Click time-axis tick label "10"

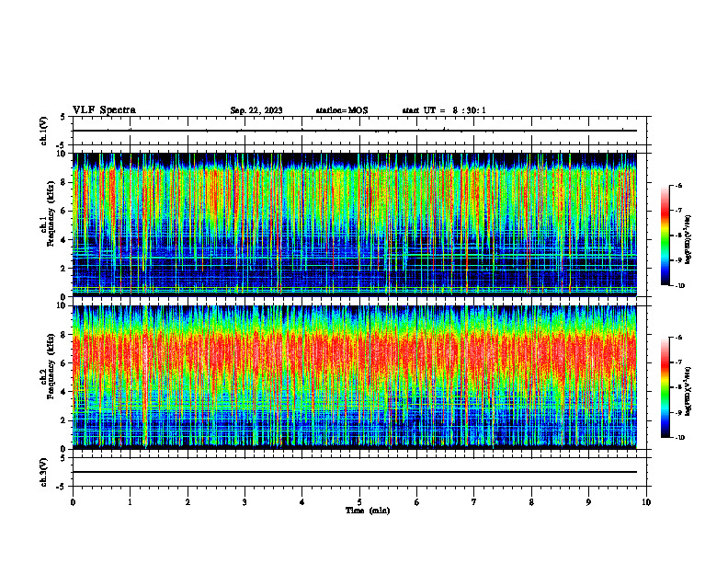646,502
